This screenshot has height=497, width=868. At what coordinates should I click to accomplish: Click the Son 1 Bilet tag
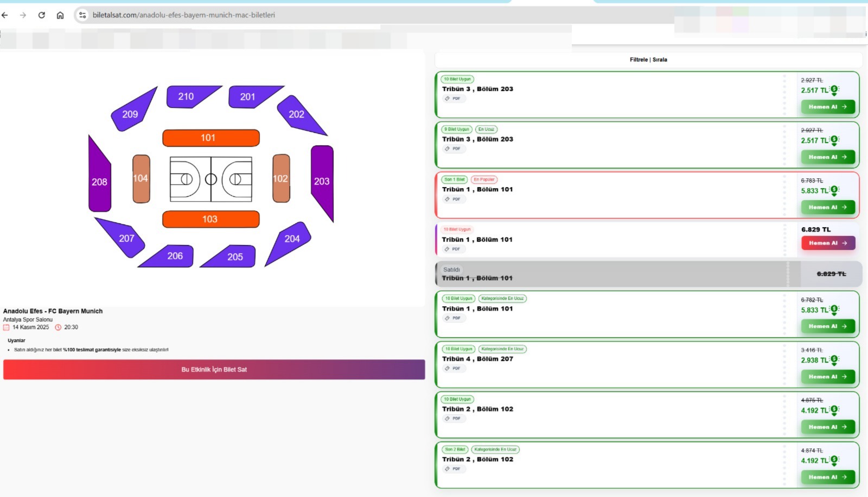coord(455,179)
